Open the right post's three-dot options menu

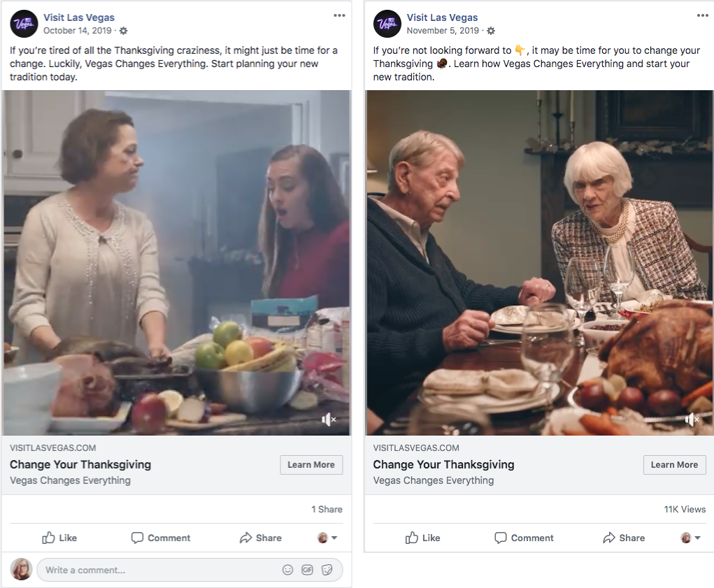point(702,15)
